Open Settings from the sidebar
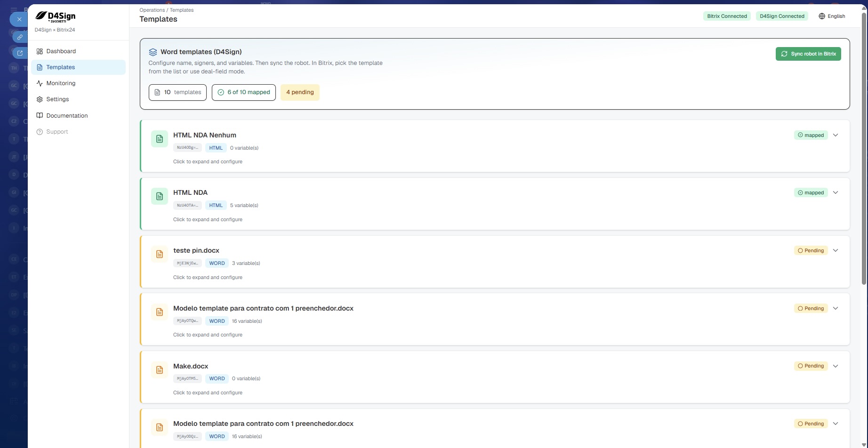Viewport: 868px width, 448px height. click(78, 99)
